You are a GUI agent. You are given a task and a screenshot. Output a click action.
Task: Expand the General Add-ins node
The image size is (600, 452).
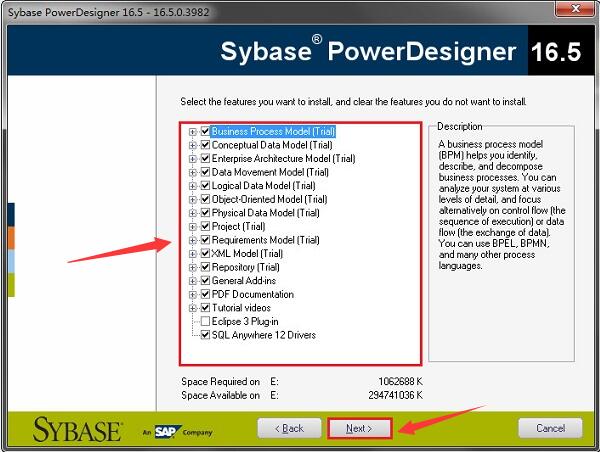coord(193,281)
